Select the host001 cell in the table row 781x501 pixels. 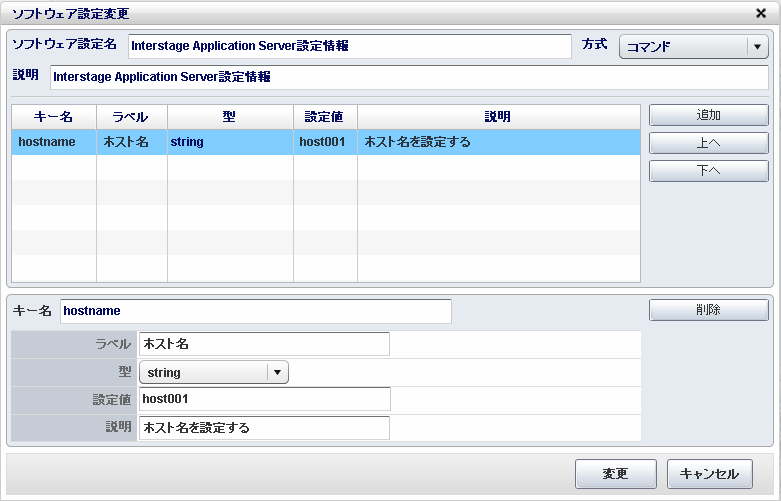click(325, 142)
